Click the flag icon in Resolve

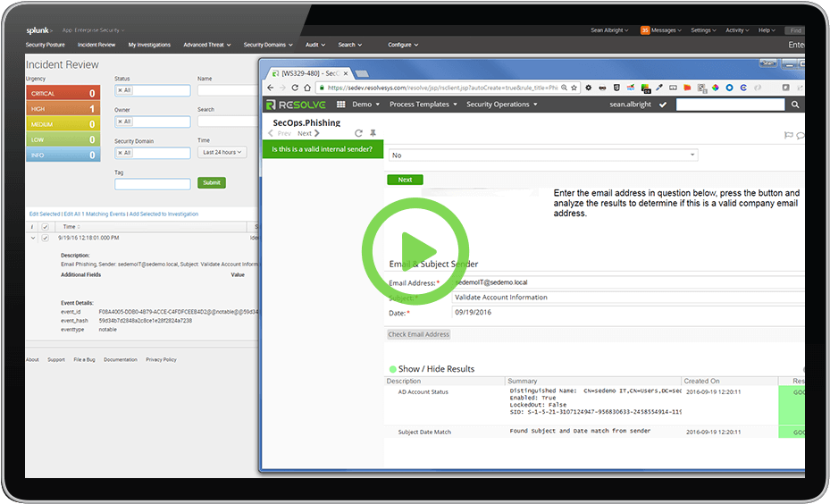tap(788, 136)
